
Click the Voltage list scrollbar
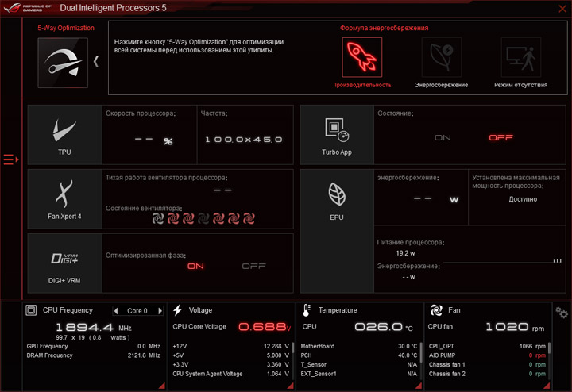[x=292, y=348]
